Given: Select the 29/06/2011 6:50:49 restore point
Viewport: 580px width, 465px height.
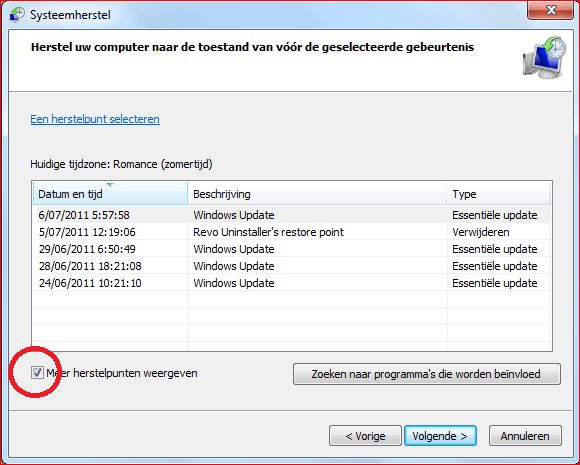Looking at the screenshot, I should tap(291, 249).
